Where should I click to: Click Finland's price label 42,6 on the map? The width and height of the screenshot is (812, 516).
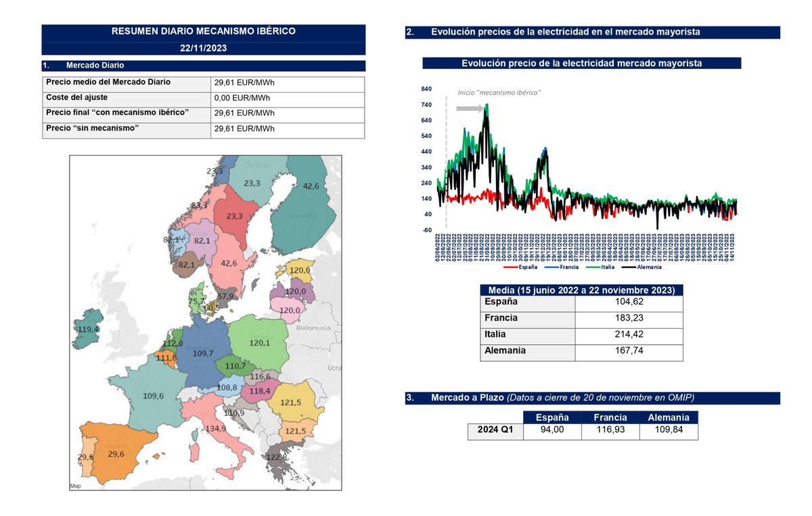pos(311,186)
